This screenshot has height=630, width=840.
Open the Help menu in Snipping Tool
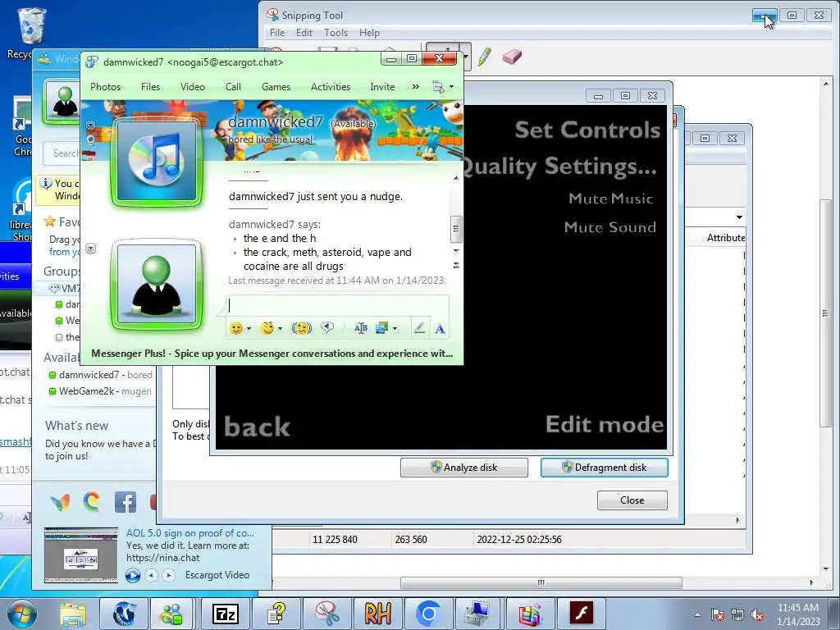369,33
